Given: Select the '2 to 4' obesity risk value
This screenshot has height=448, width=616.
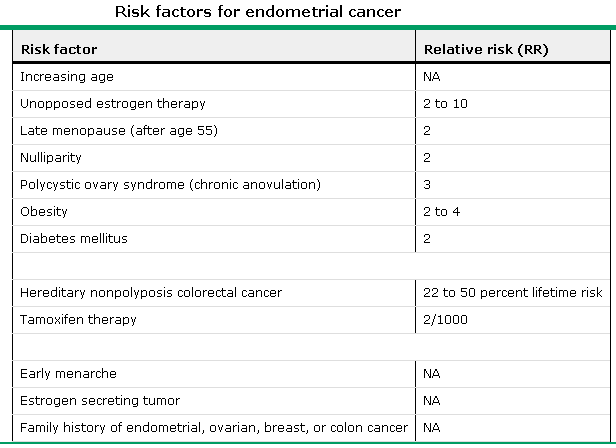Looking at the screenshot, I should (x=441, y=211).
